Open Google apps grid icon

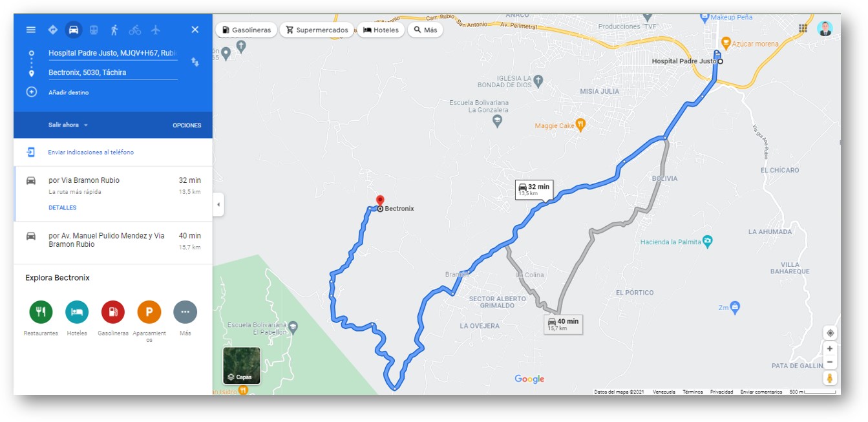tap(803, 28)
